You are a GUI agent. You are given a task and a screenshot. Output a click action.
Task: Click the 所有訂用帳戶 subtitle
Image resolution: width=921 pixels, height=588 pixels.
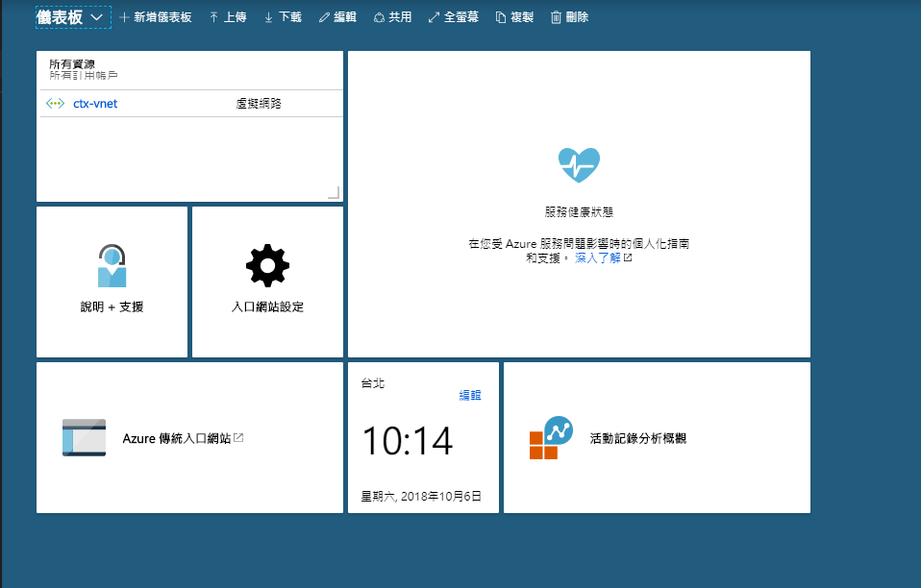point(84,75)
